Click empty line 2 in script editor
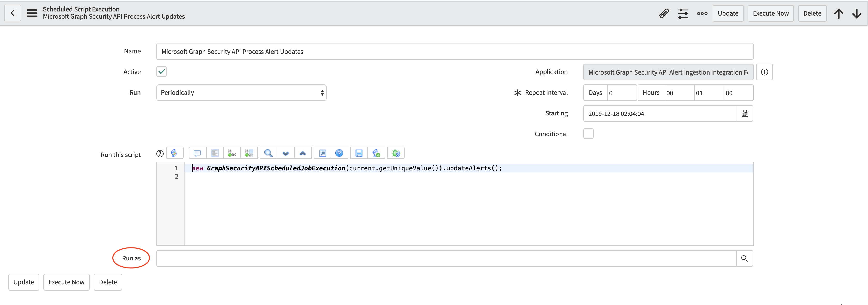 [468, 177]
